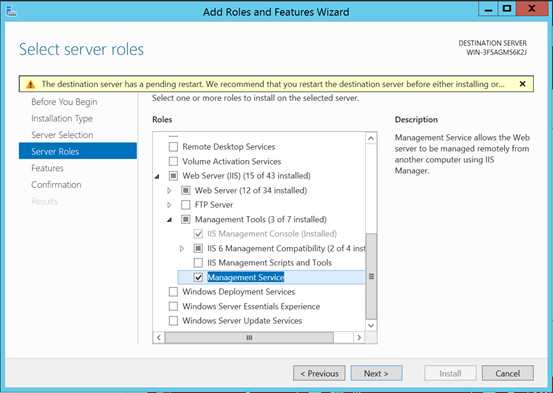Click the Cancel button
Viewport: 553px width, 393px height.
pos(508,373)
